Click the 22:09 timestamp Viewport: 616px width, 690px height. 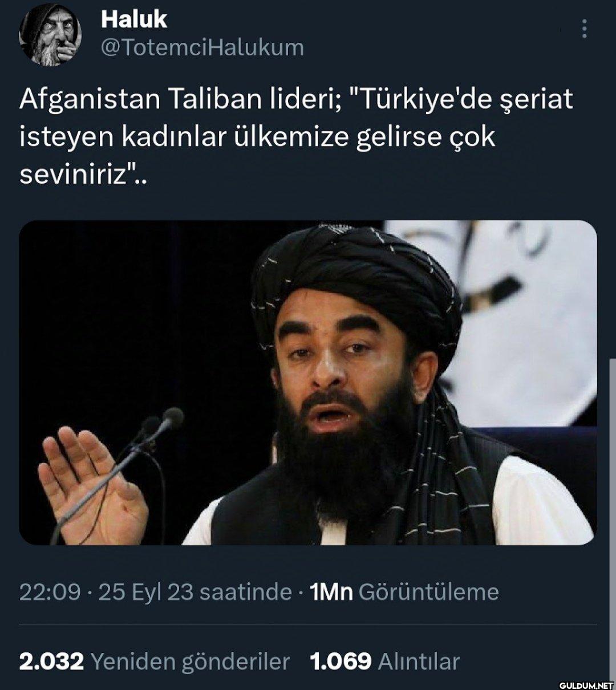50,592
